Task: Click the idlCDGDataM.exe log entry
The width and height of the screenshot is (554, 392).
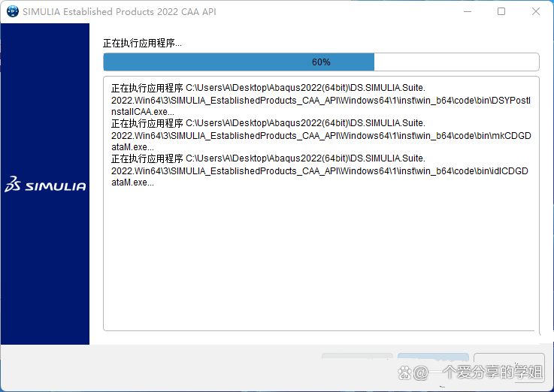Action: [319, 170]
